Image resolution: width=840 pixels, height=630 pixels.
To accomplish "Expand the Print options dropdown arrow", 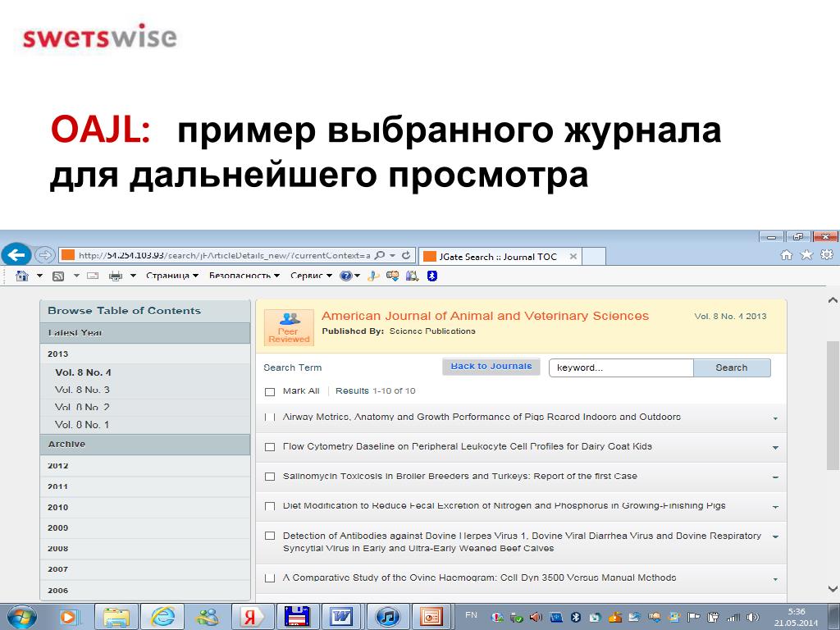I will click(x=133, y=276).
